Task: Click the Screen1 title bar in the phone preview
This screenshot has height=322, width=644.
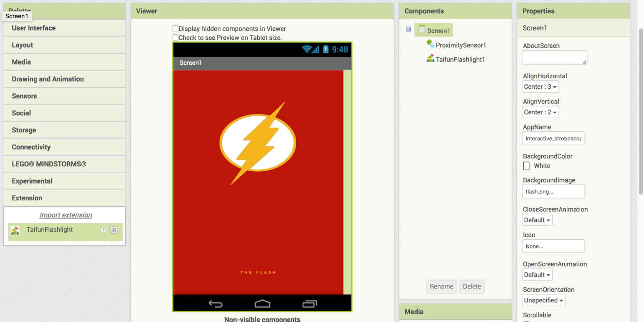Action: click(x=262, y=63)
